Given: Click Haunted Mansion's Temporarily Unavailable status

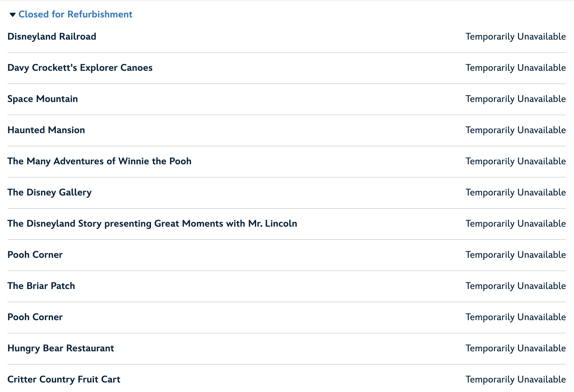Looking at the screenshot, I should (x=516, y=130).
